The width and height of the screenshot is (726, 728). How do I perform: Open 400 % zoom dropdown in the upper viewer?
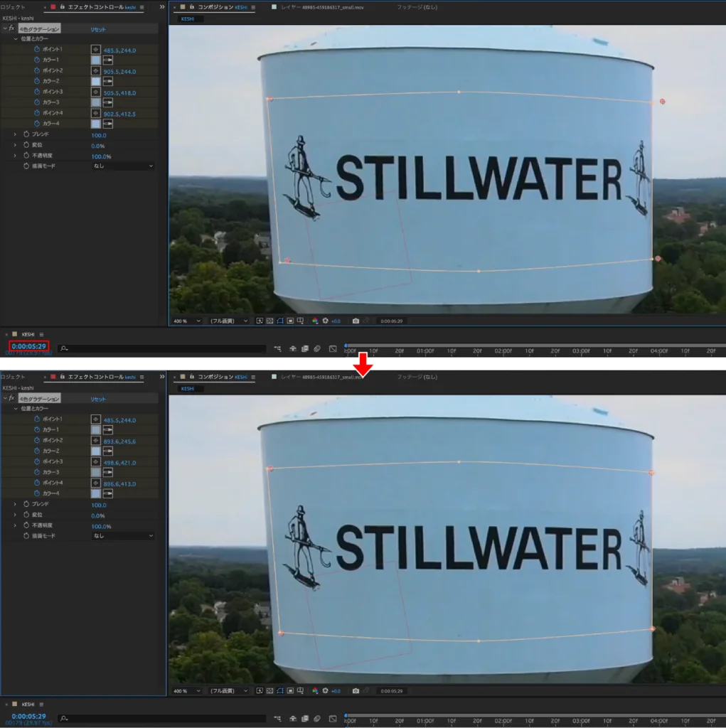(x=187, y=321)
